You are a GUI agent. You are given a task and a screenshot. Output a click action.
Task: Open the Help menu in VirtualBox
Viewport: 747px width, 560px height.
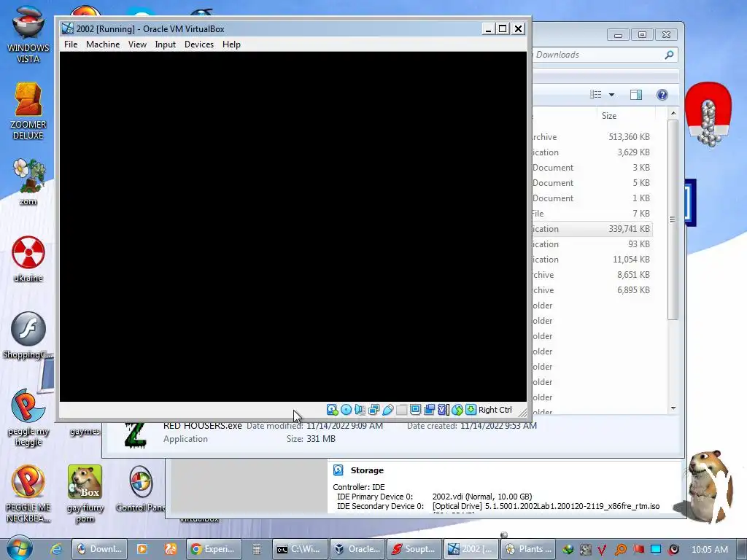click(x=231, y=44)
